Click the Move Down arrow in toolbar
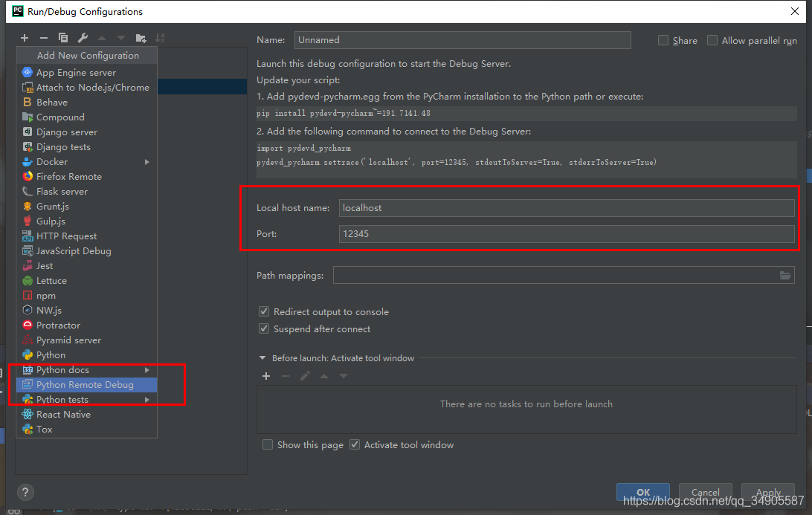812x515 pixels. click(121, 38)
